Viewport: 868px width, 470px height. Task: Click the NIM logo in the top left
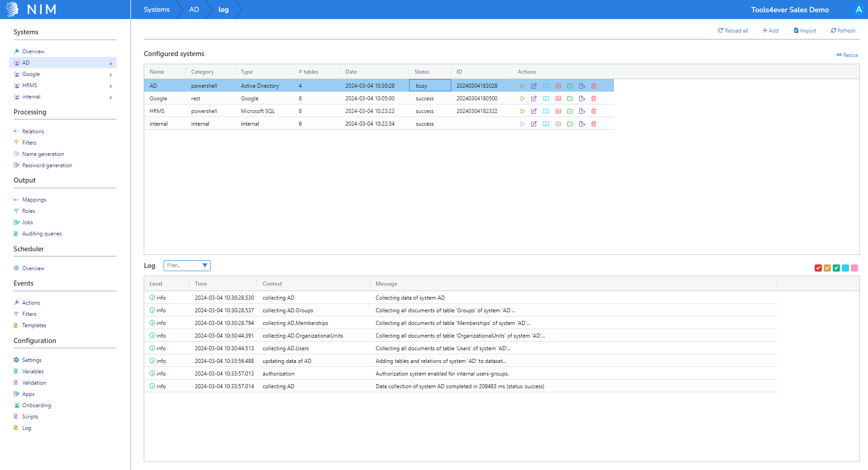click(31, 9)
